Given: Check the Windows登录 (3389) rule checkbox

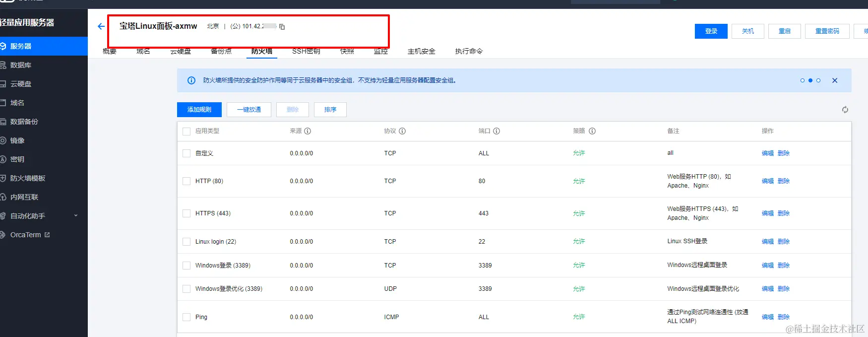Looking at the screenshot, I should [x=186, y=266].
